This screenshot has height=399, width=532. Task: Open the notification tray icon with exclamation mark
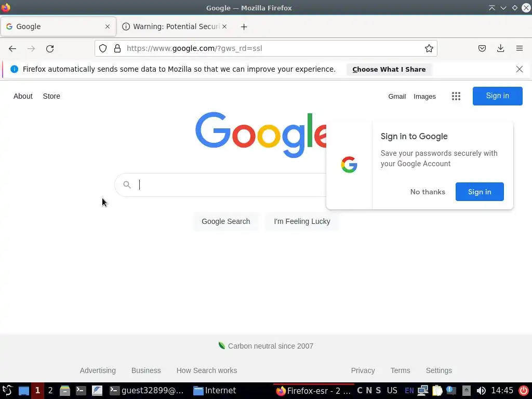[x=451, y=391]
